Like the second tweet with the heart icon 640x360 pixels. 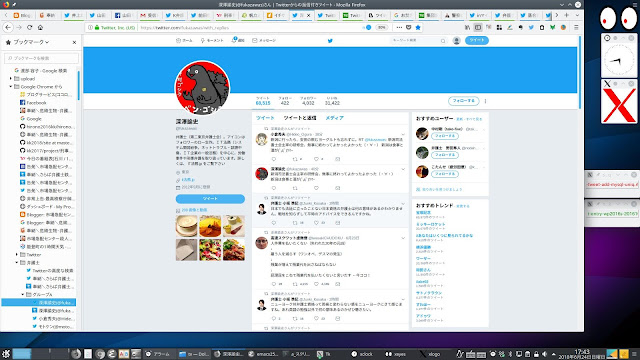(x=316, y=188)
